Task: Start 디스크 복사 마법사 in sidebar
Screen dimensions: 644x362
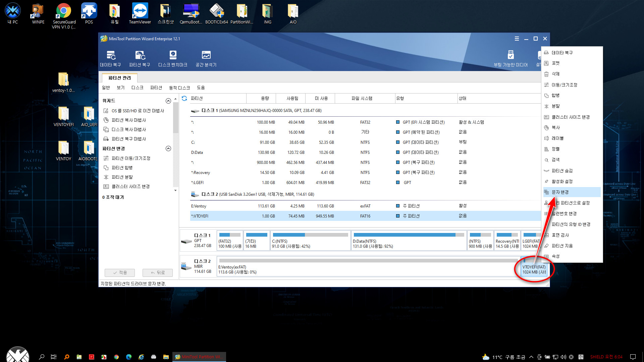Action: [x=125, y=129]
